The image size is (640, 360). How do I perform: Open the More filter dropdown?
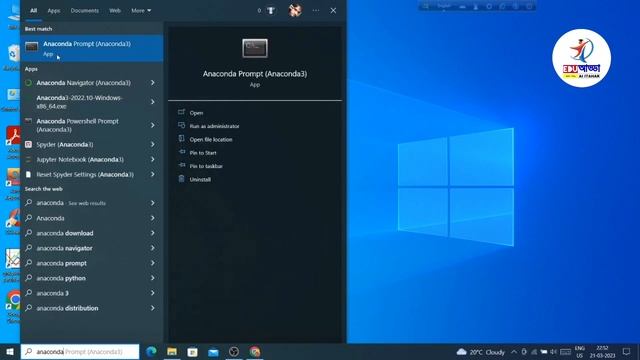click(141, 11)
